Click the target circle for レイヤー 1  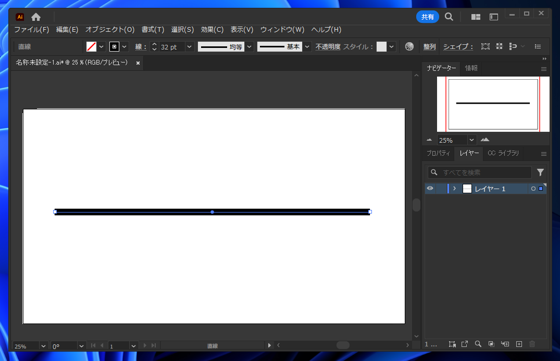coord(533,189)
